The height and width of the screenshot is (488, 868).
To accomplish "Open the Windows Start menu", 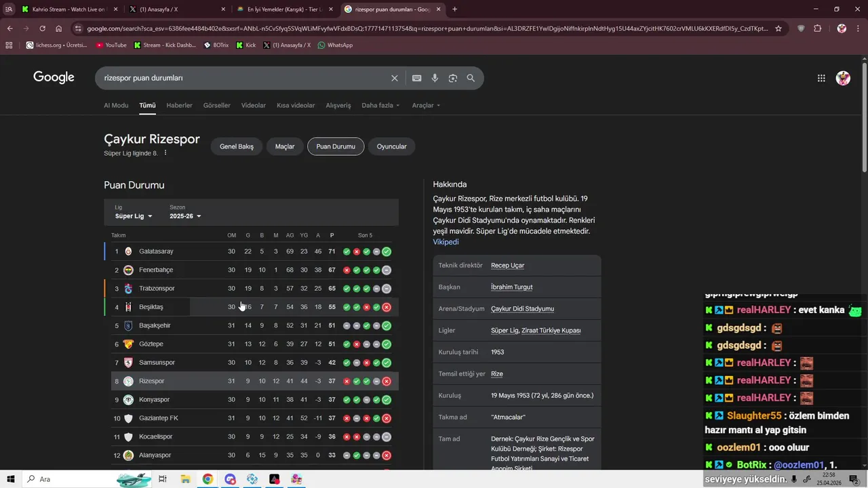I will coord(12,479).
